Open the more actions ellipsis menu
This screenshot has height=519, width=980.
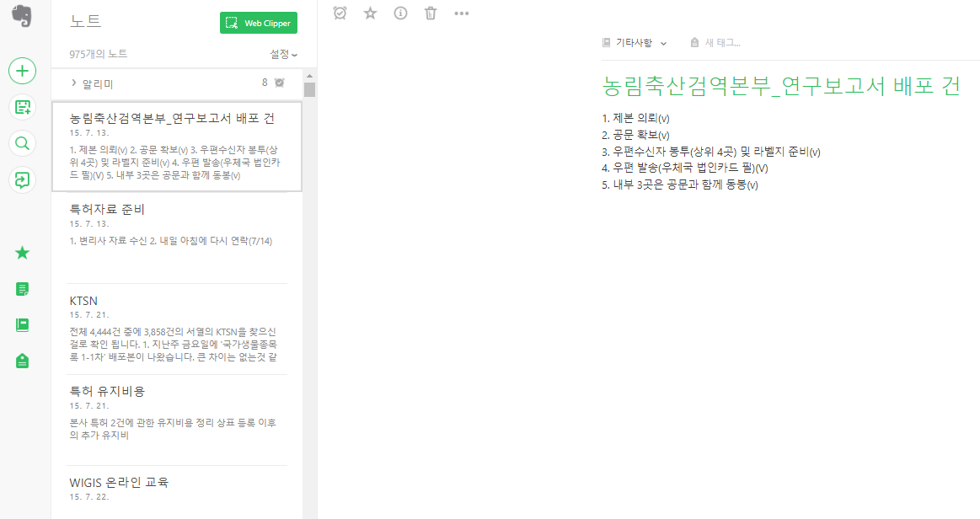click(461, 13)
